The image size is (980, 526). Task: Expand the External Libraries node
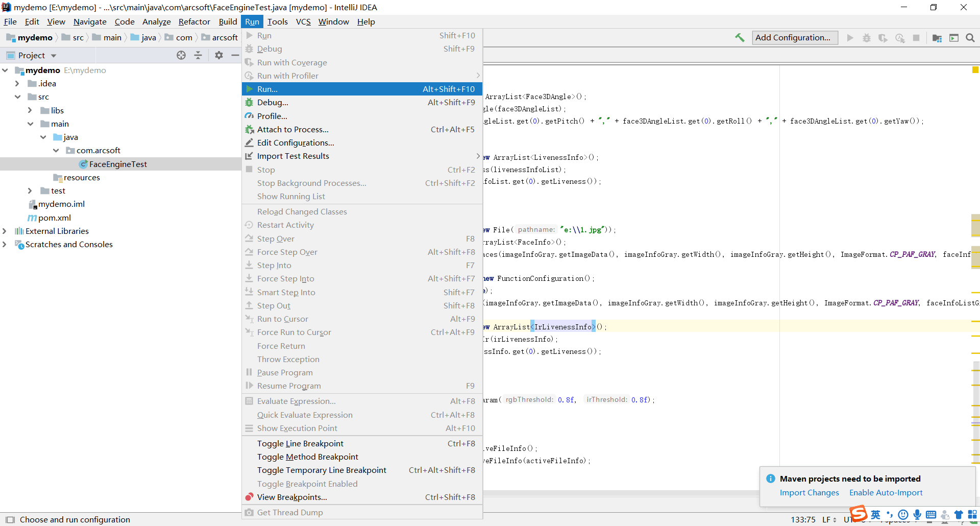[x=5, y=231]
